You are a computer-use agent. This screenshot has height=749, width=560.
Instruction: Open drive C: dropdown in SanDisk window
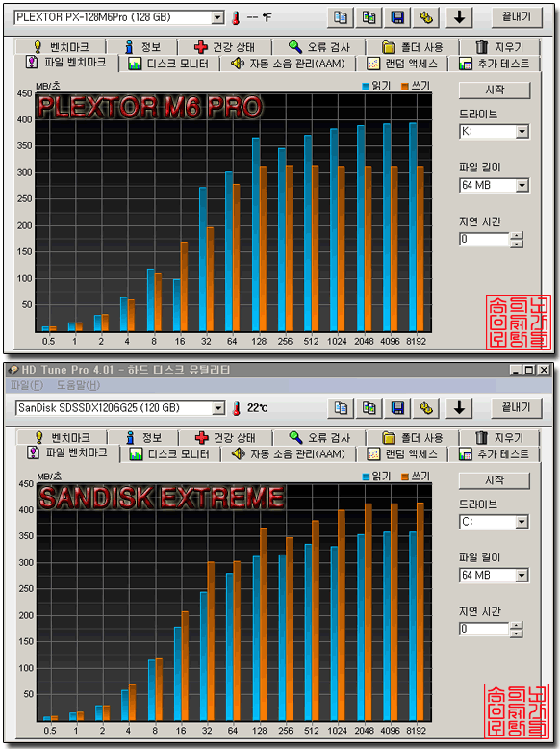point(522,522)
